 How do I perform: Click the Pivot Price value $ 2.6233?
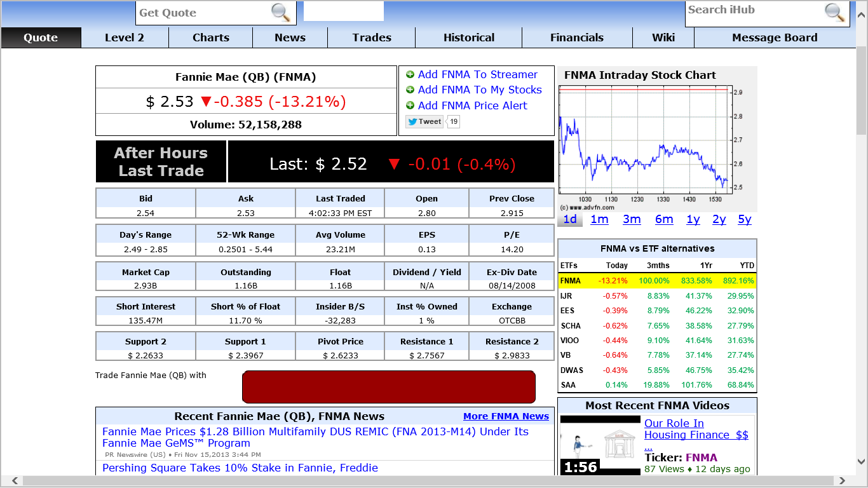pos(341,355)
